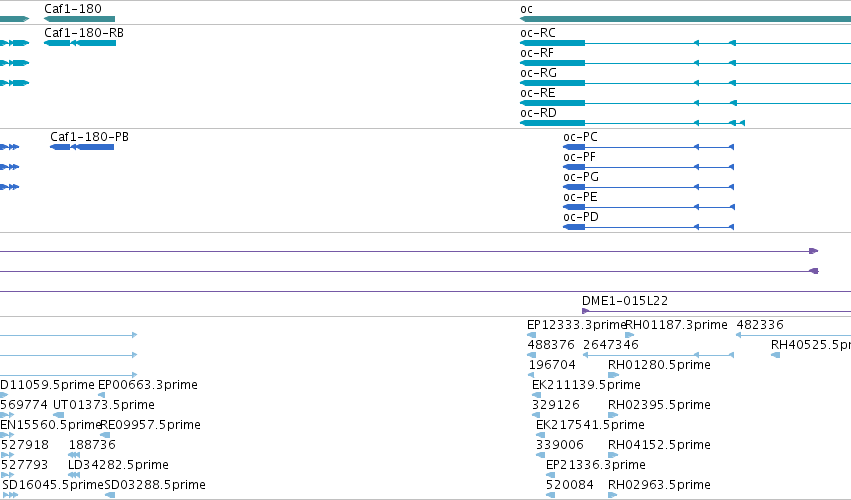Viewport: 851px width, 500px height.
Task: Click the oc-RC transcript thick exon block
Action: [x=552, y=43]
